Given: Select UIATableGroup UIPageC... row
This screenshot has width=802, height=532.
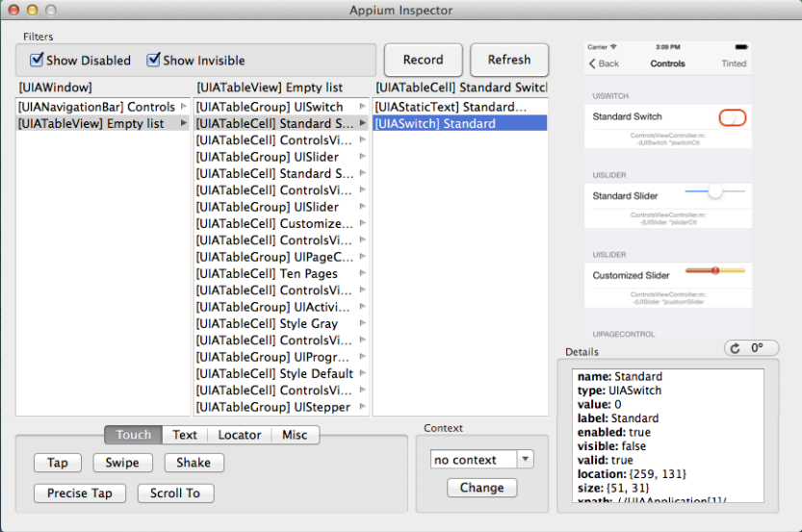Looking at the screenshot, I should [x=281, y=257].
